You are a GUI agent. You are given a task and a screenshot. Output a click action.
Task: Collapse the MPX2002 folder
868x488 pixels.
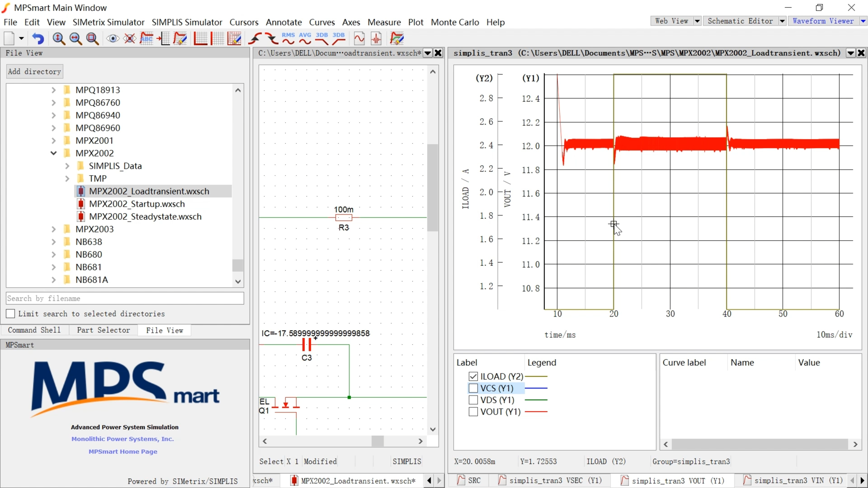(54, 153)
